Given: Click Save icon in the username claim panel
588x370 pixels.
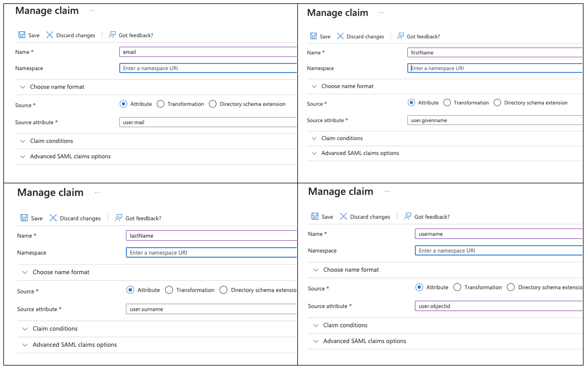Looking at the screenshot, I should [315, 216].
